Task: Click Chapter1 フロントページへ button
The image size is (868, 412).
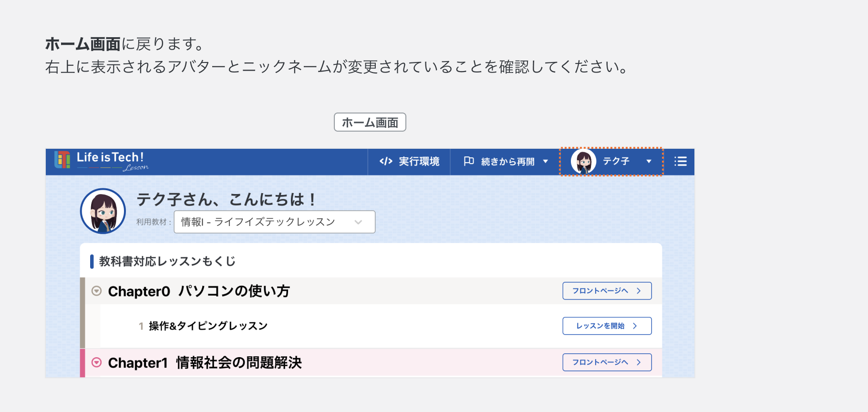Action: click(x=607, y=362)
